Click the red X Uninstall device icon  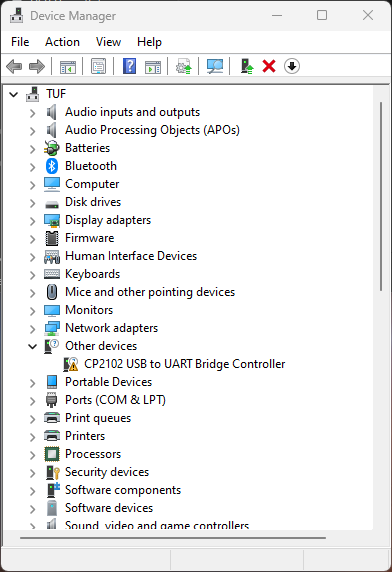[x=269, y=67]
